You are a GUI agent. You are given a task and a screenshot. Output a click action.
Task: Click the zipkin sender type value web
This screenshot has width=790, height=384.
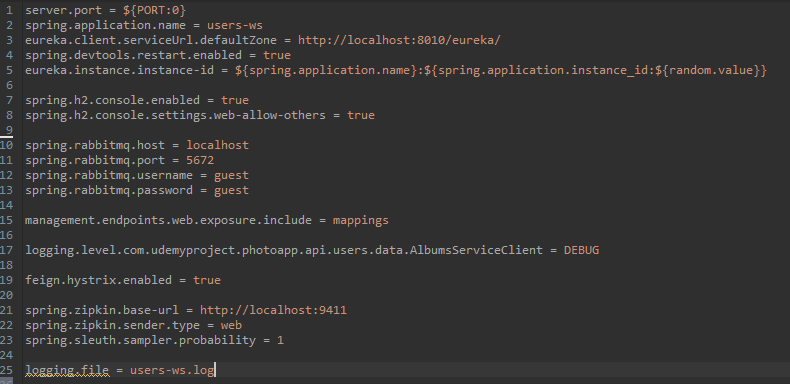coord(231,325)
